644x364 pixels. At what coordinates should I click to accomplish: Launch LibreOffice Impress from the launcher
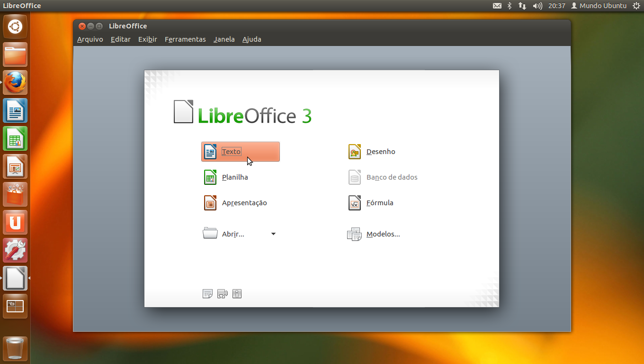point(15,166)
